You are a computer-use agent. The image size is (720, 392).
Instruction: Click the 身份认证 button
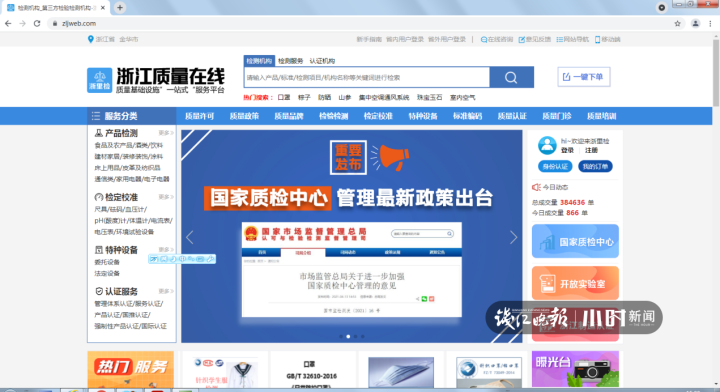[x=555, y=167]
